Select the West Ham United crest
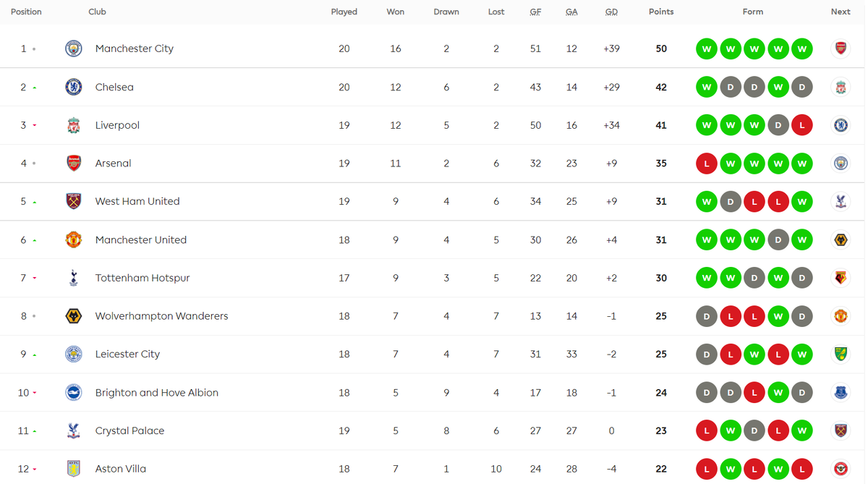The image size is (868, 484). 73,201
